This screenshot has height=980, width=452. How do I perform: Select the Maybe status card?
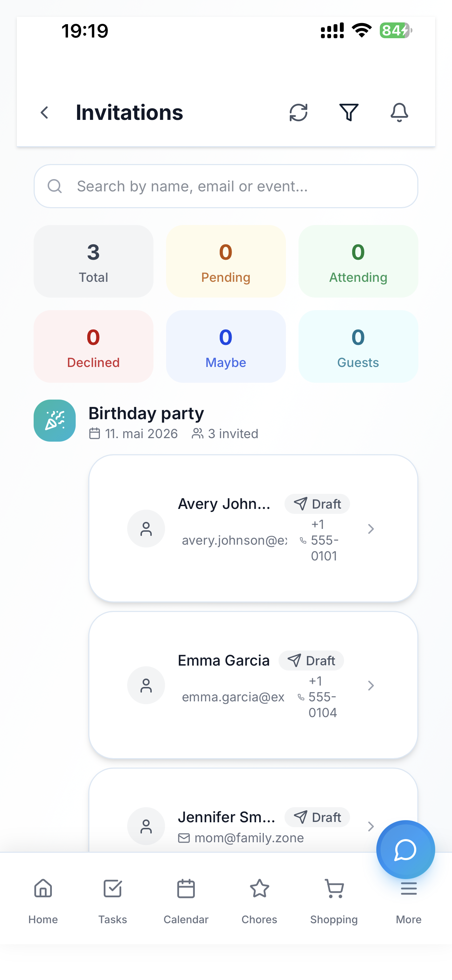226,347
